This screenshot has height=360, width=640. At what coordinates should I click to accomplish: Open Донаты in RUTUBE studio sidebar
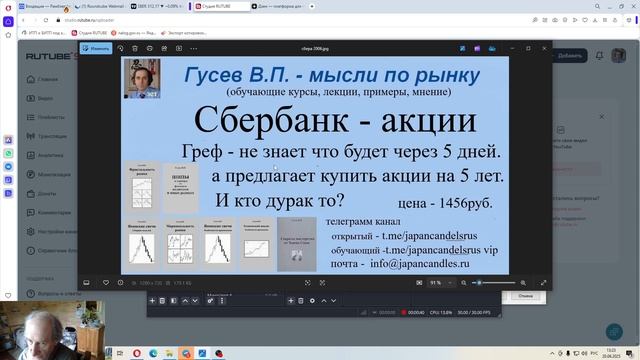[42, 193]
